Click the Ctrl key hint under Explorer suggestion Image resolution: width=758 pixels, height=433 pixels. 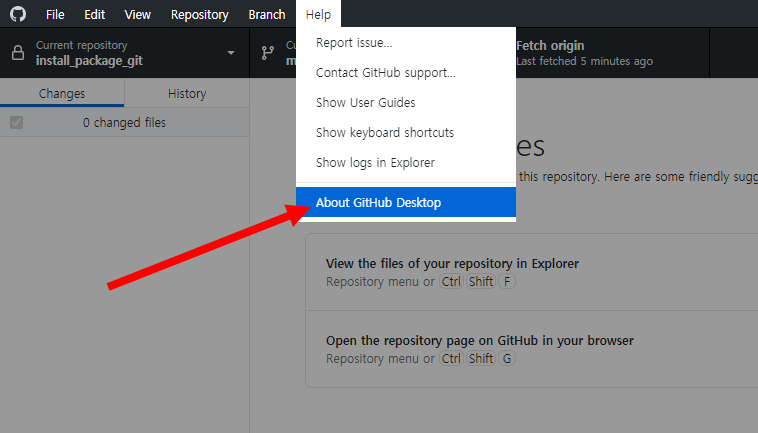451,281
